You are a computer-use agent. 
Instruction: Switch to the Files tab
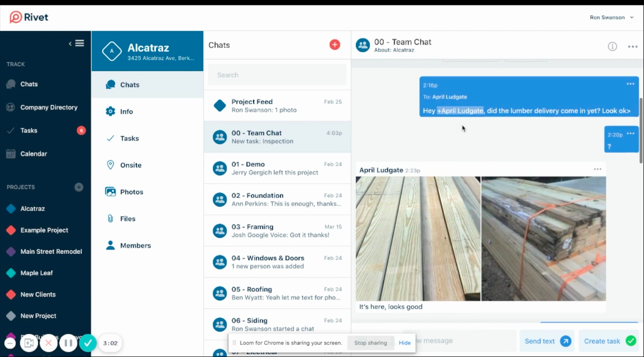tap(147, 219)
